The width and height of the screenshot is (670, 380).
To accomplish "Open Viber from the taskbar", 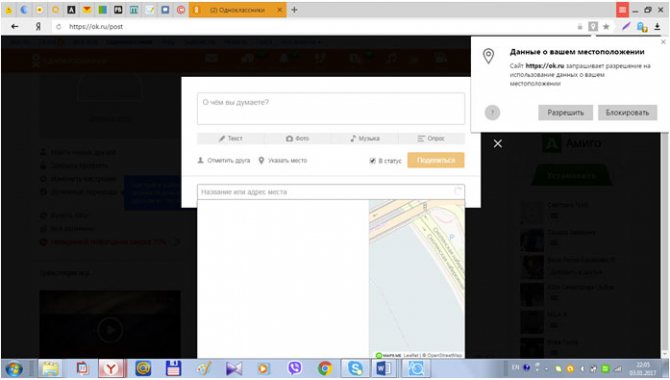I will pos(294,368).
